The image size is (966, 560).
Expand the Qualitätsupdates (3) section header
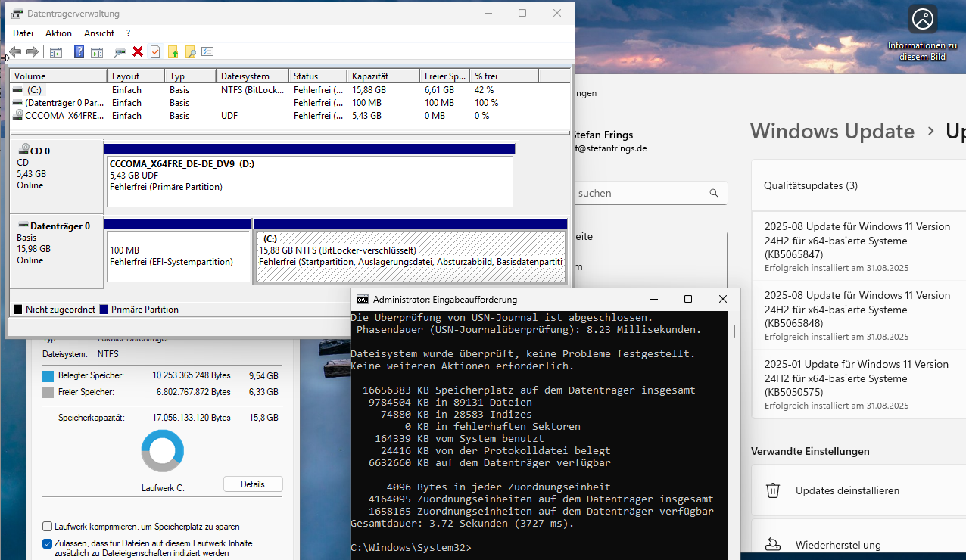[858, 185]
